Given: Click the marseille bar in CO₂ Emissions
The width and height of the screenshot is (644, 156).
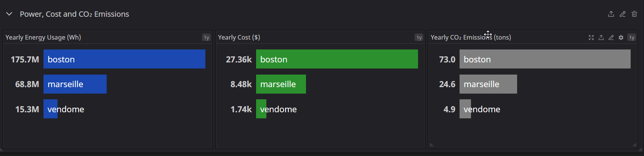Looking at the screenshot, I should [488, 84].
